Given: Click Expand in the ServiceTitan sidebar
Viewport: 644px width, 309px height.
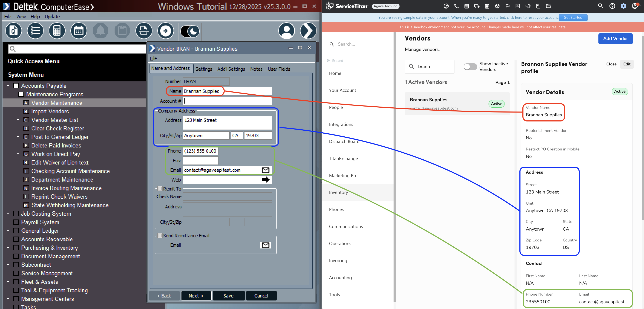Looking at the screenshot, I should point(335,61).
